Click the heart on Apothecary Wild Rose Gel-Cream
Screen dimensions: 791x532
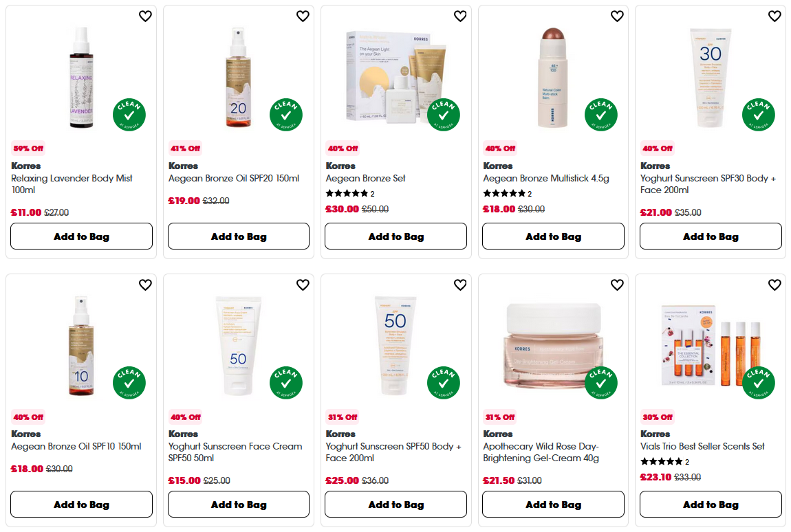(x=618, y=284)
